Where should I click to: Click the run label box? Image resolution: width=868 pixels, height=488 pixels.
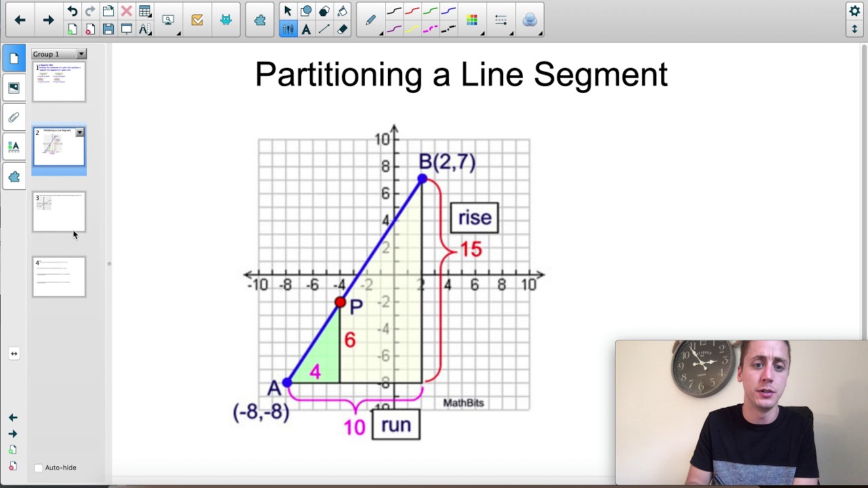pyautogui.click(x=396, y=424)
